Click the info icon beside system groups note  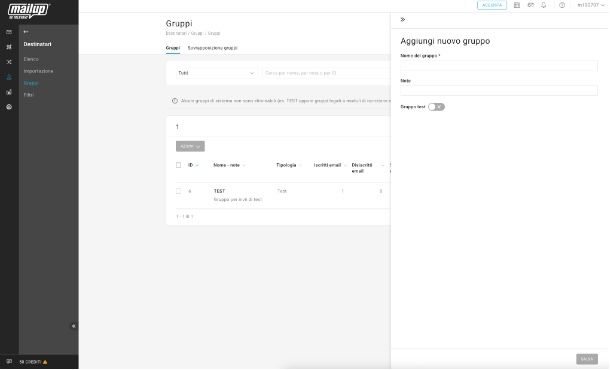[175, 101]
